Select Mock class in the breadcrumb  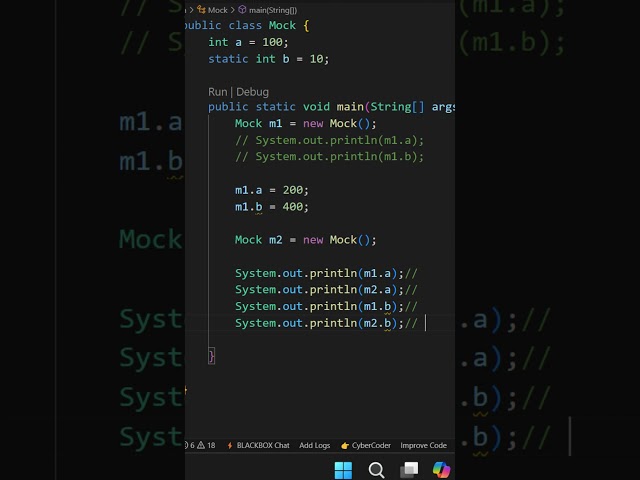pos(213,10)
